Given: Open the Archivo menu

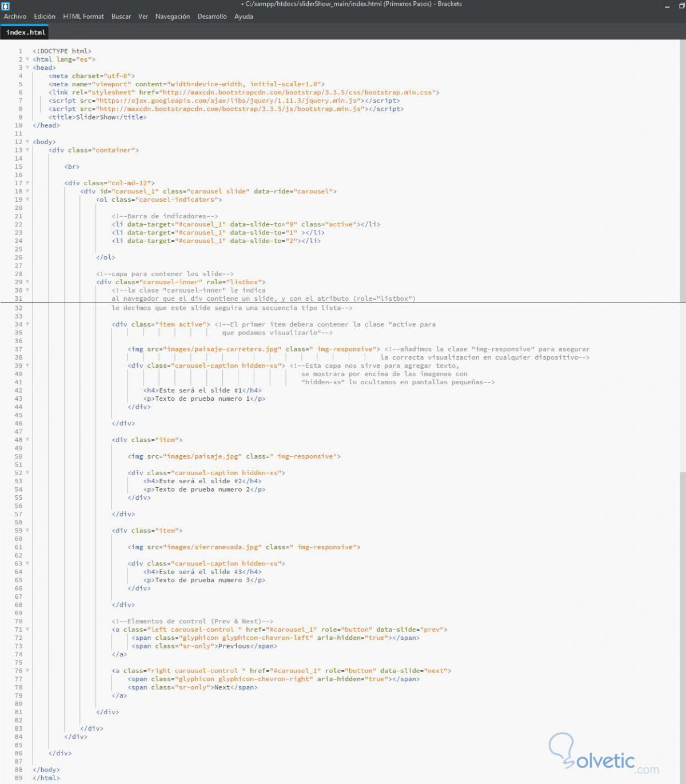Looking at the screenshot, I should (x=15, y=17).
